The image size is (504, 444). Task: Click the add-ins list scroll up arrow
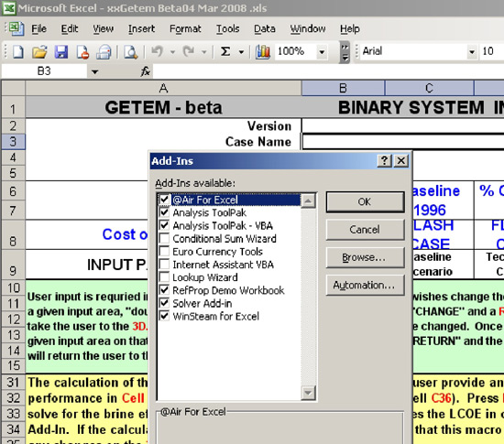(x=308, y=201)
